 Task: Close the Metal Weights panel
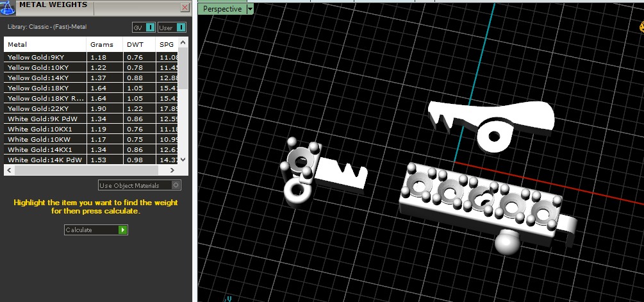[x=185, y=8]
